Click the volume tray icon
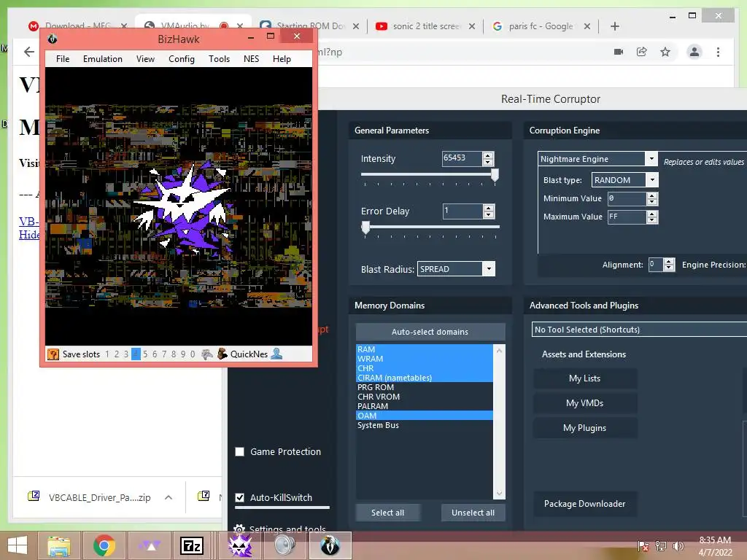The height and width of the screenshot is (560, 747). click(678, 545)
